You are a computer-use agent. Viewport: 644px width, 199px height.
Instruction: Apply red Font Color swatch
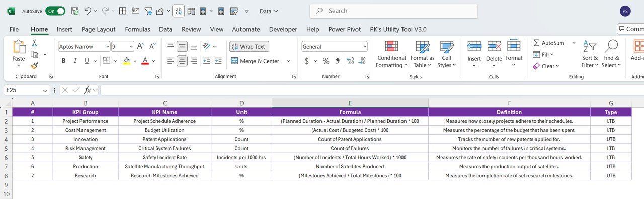coord(145,61)
